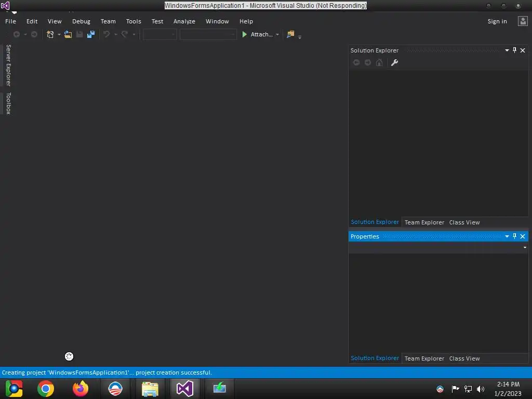Click Visual Studio taskbar icon
Image resolution: width=532 pixels, height=399 pixels.
click(184, 389)
